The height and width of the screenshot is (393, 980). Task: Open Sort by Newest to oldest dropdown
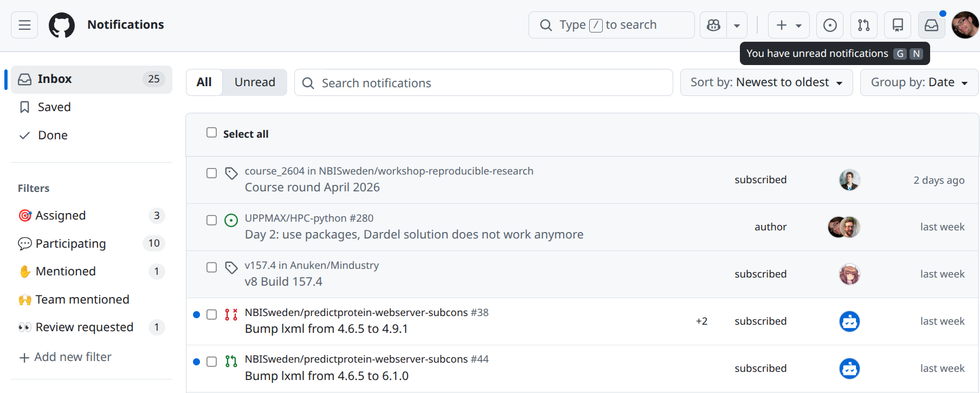click(x=766, y=82)
